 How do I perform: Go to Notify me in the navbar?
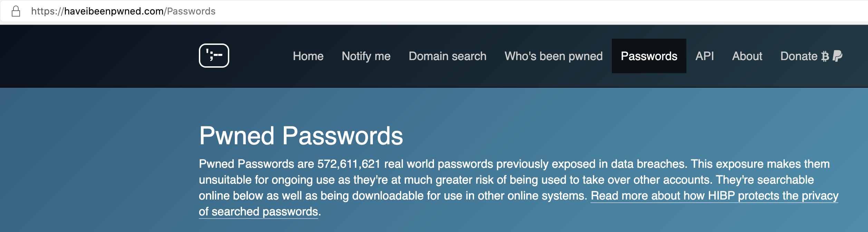(366, 56)
